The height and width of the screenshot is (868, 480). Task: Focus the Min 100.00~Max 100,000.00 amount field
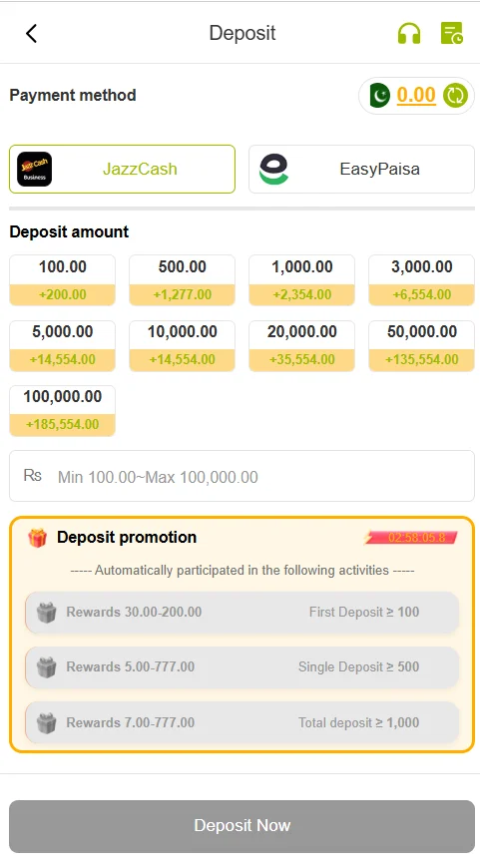(x=241, y=476)
